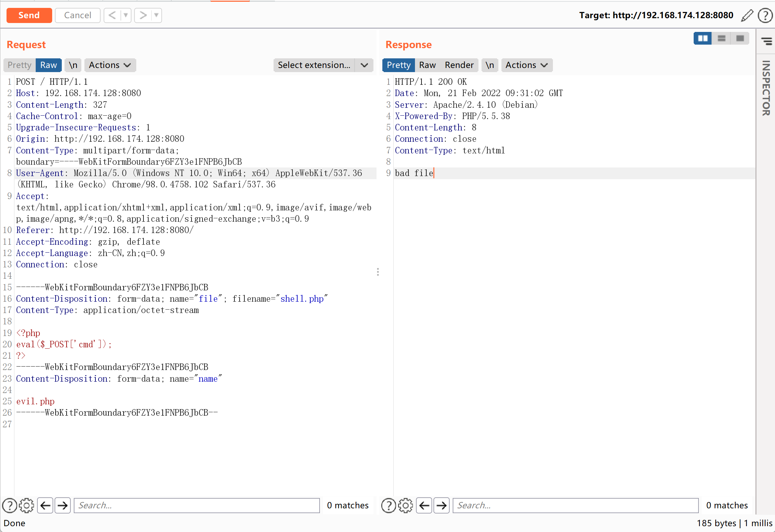Toggle \n non-printable chars in Response
Image resolution: width=775 pixels, height=532 pixels.
tap(489, 65)
